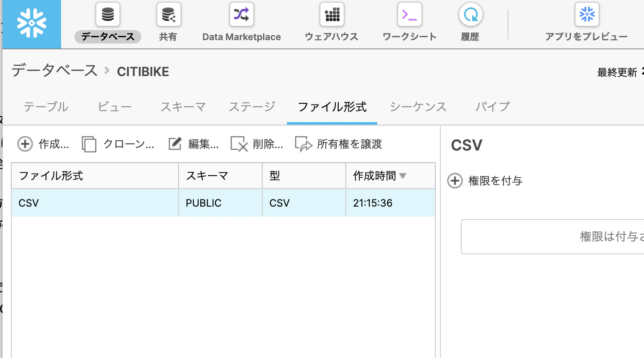Click the CSV heading in details panel
The width and height of the screenshot is (644, 358).
467,145
